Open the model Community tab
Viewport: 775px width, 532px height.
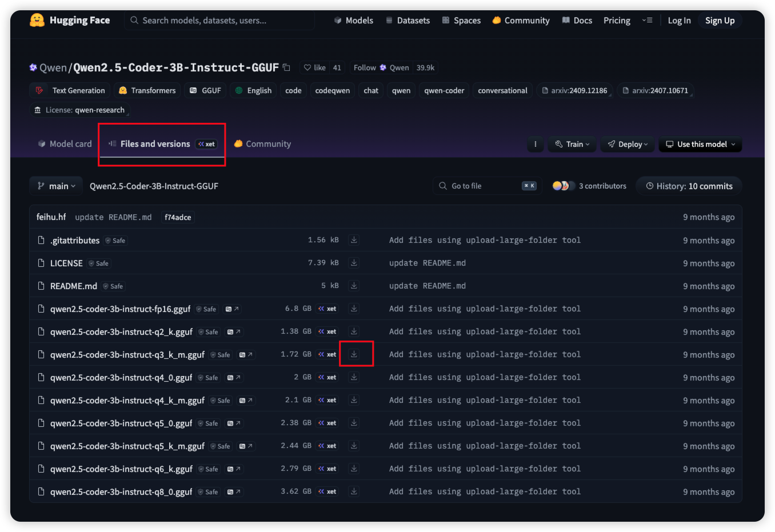(262, 144)
